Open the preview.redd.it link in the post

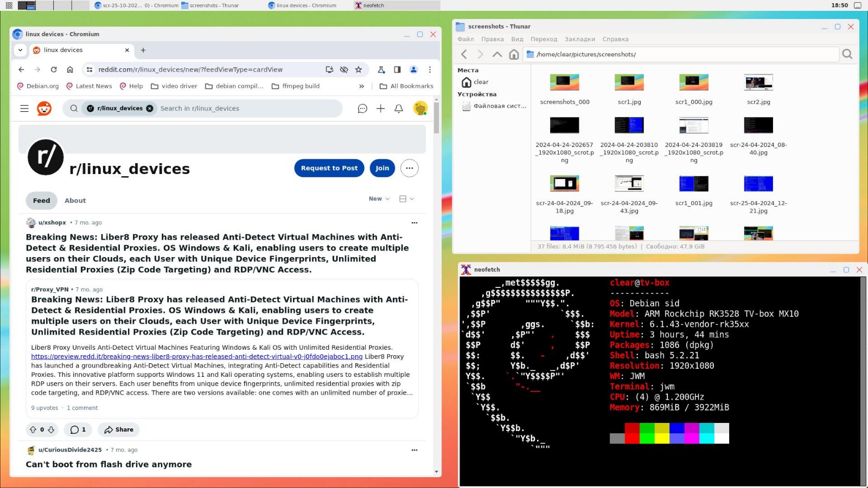coord(197,357)
